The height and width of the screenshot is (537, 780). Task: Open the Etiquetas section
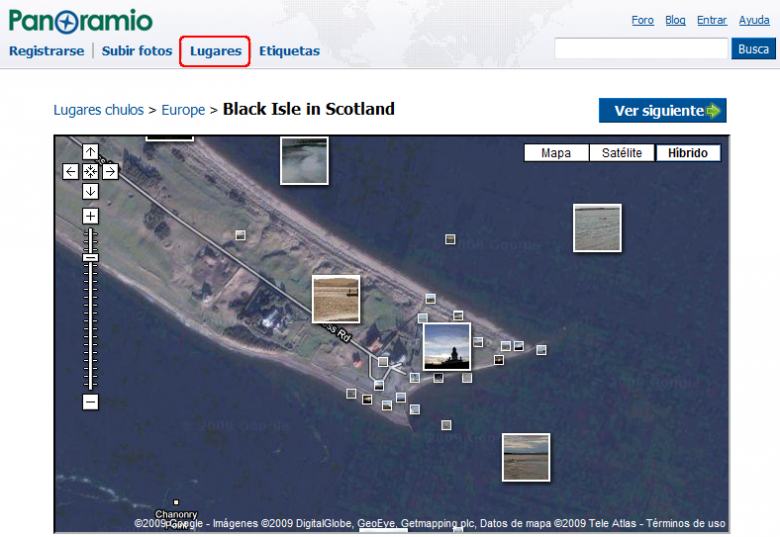(x=289, y=51)
